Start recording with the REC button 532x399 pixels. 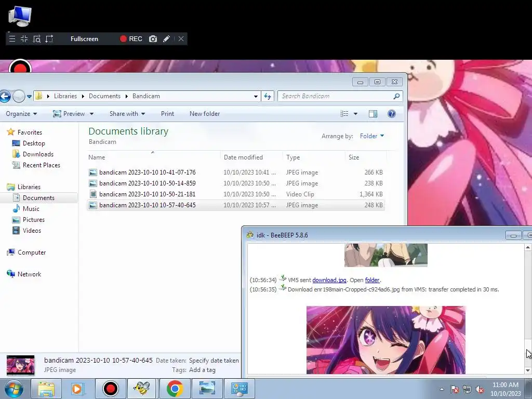(131, 38)
